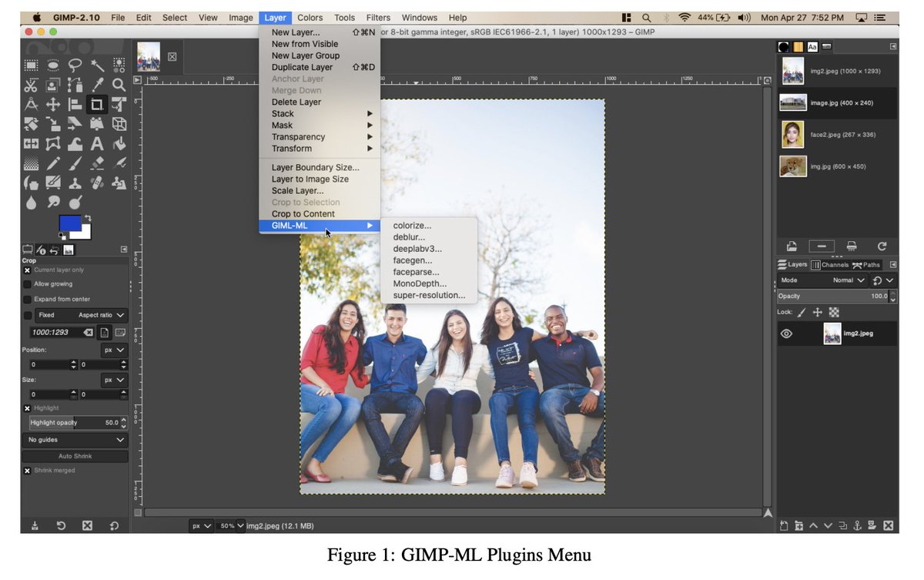924x580 pixels.
Task: Toggle lock pixels brush icon
Action: (x=802, y=312)
